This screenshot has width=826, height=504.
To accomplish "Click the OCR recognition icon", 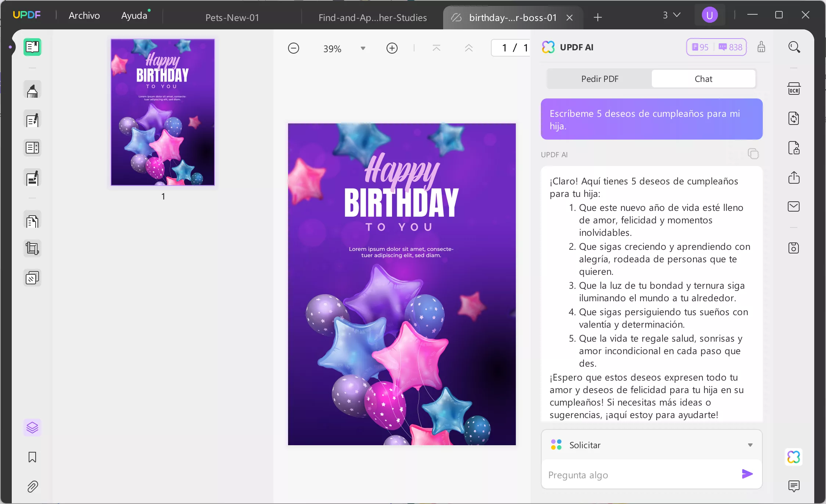I will tap(794, 89).
